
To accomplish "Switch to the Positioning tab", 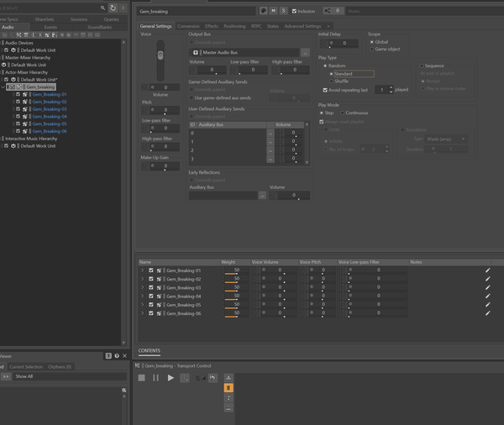I will point(234,26).
